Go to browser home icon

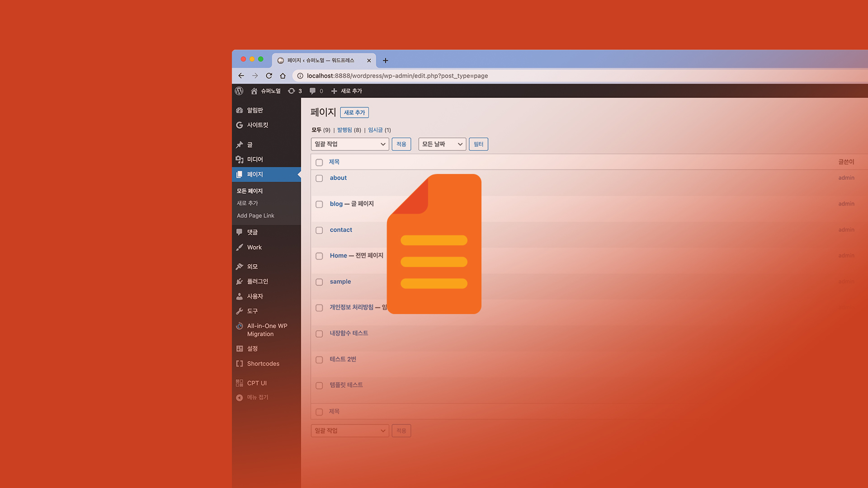click(283, 76)
